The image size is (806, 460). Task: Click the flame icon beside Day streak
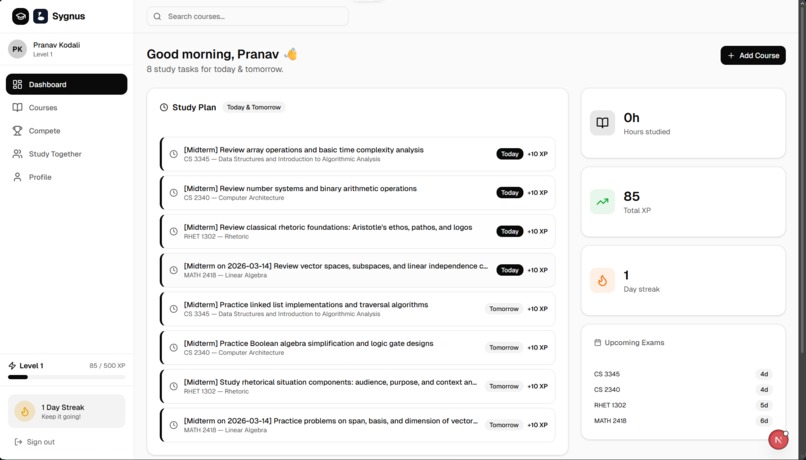point(602,280)
